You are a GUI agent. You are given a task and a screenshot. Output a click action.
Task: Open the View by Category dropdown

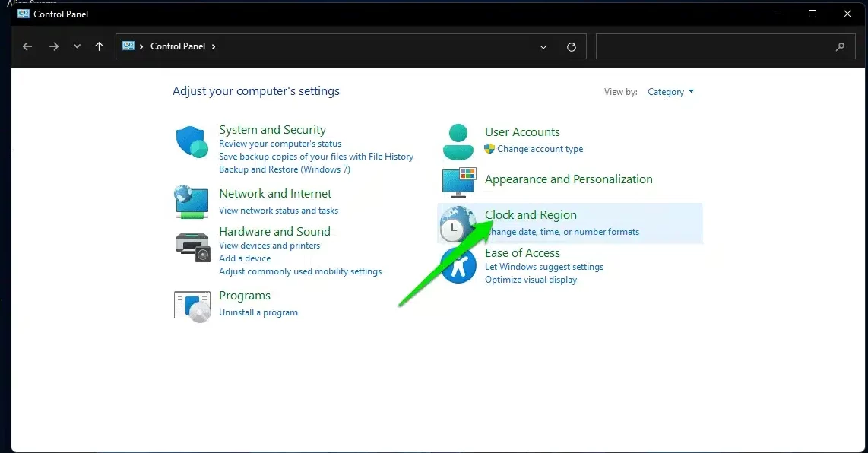point(670,92)
